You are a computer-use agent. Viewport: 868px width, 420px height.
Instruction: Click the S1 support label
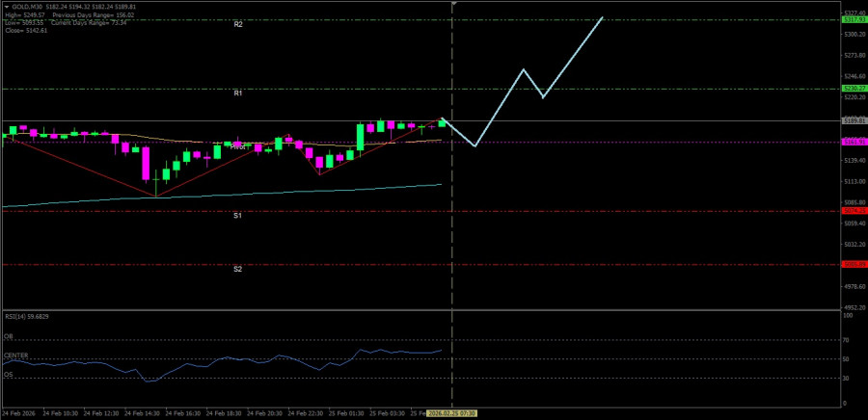238,216
